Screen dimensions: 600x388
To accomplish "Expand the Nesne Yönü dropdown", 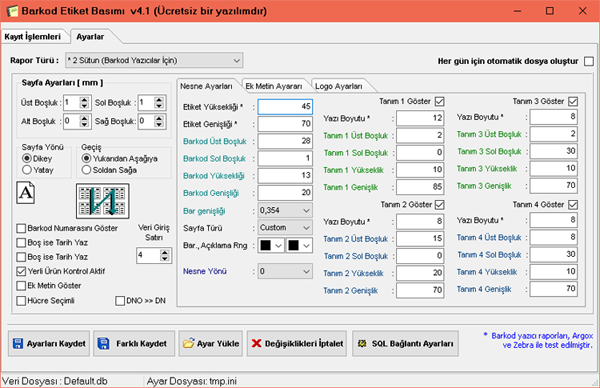I will (285, 271).
